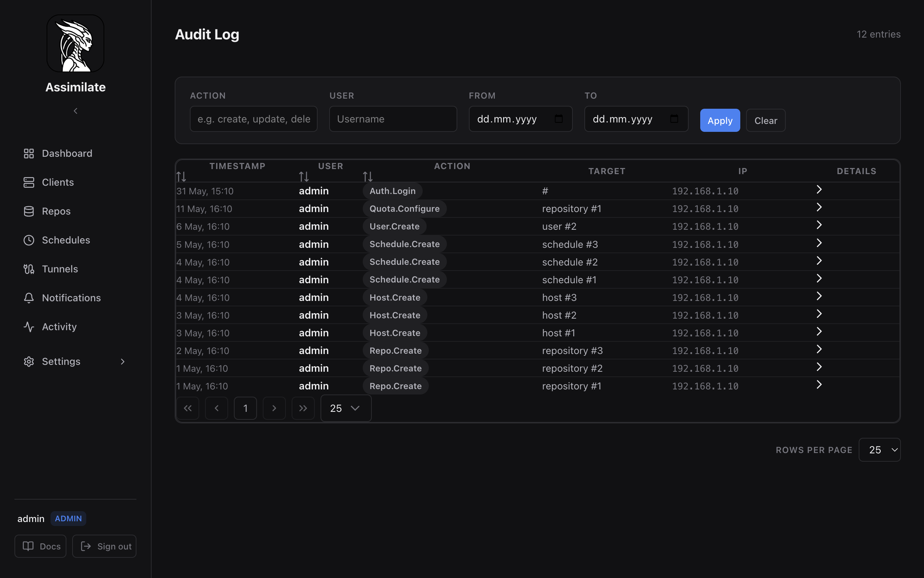Click the Assimilate logo image
Viewport: 924px width, 578px height.
[x=75, y=43]
